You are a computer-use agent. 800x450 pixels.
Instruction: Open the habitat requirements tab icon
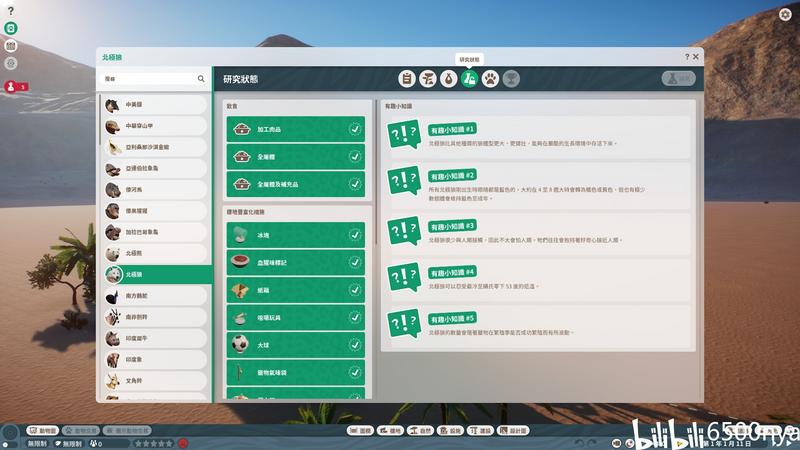(x=428, y=79)
